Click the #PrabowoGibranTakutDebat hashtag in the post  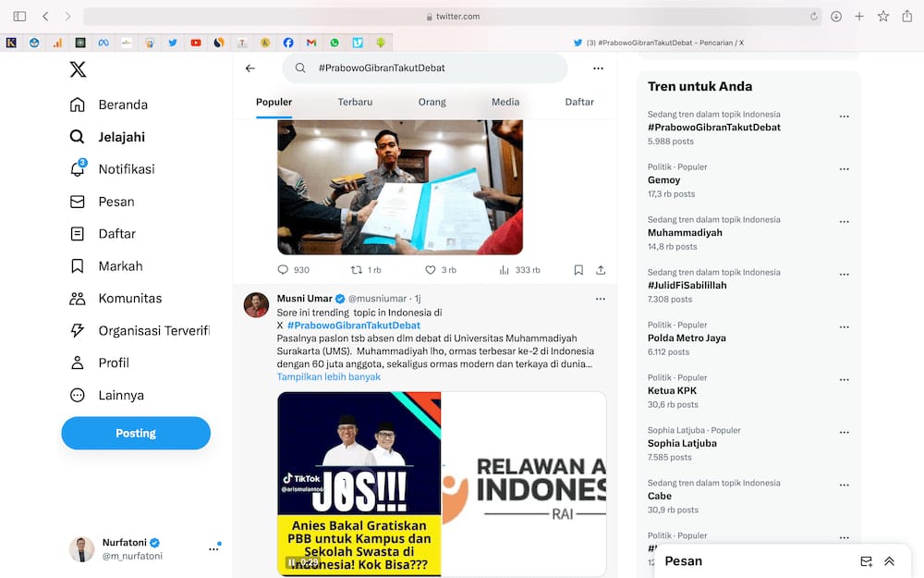(354, 326)
